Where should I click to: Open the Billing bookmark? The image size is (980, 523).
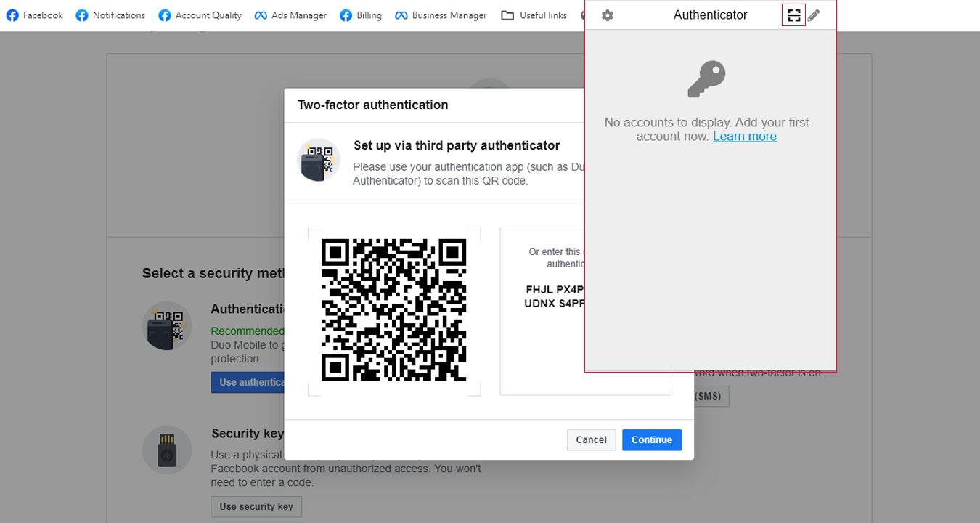[x=361, y=15]
